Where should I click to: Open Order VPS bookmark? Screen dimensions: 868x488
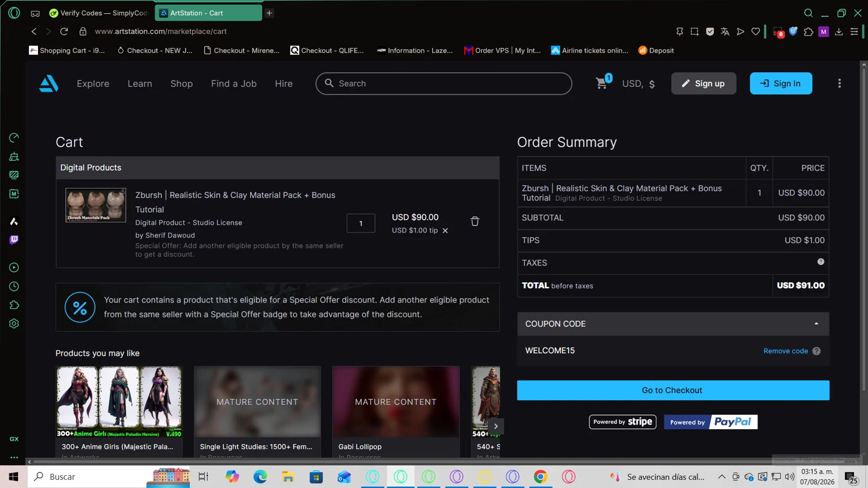tap(502, 50)
